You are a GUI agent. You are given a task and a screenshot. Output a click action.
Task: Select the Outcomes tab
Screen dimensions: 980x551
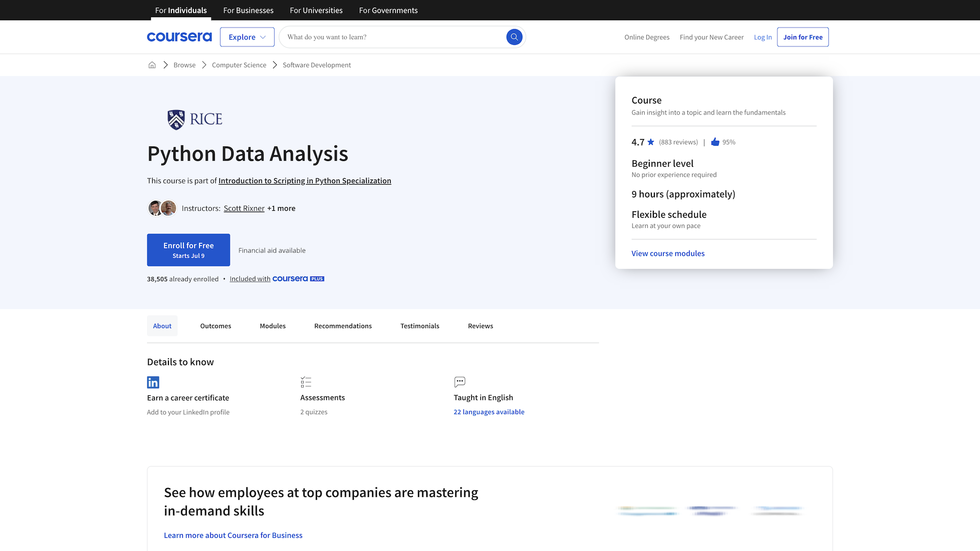(x=215, y=326)
